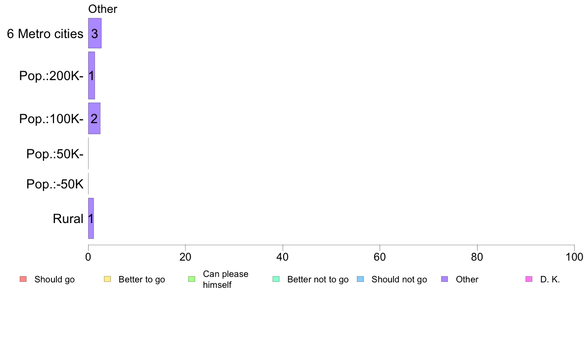This screenshot has width=588, height=364.
Task: Click the Pop.:50K- row label
Action: click(x=55, y=154)
